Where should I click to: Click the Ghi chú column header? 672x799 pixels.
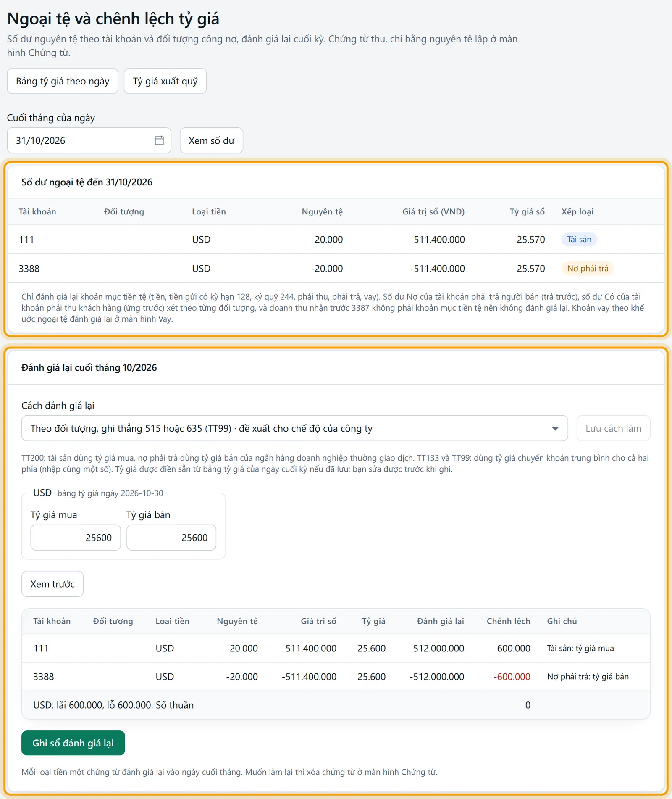[x=562, y=621]
